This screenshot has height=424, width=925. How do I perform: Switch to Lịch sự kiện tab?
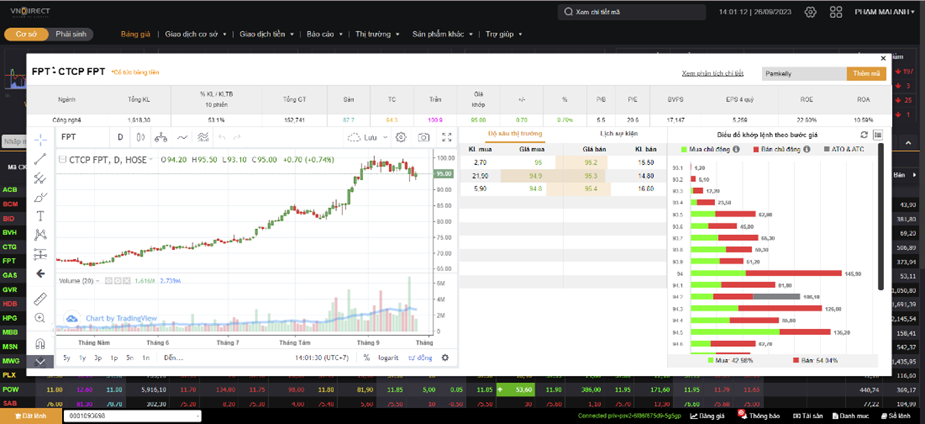pyautogui.click(x=618, y=134)
